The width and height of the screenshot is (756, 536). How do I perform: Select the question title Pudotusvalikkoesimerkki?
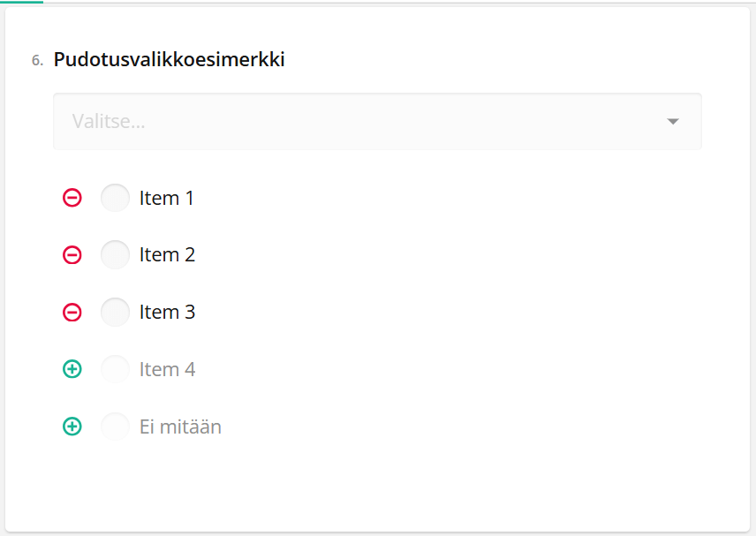click(x=169, y=59)
